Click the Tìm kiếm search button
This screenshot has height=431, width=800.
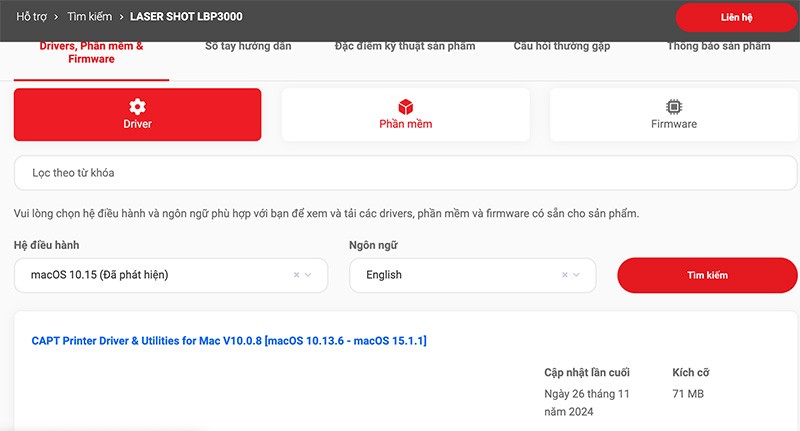(707, 275)
